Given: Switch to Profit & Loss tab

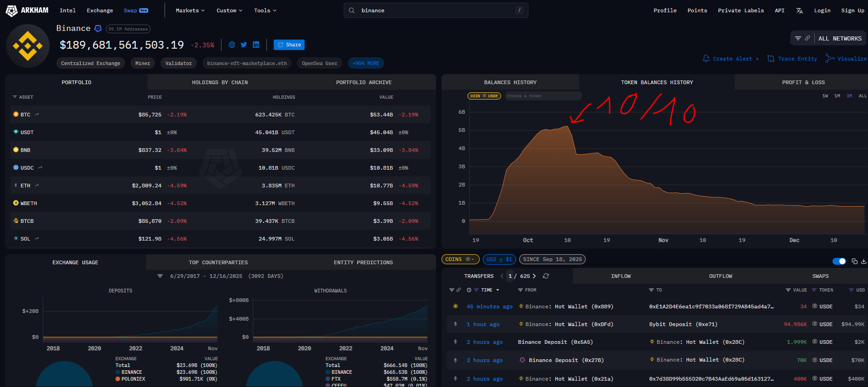Looking at the screenshot, I should point(803,82).
